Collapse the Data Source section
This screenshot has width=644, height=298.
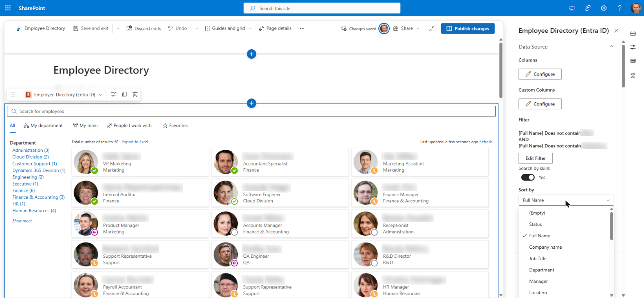point(611,47)
